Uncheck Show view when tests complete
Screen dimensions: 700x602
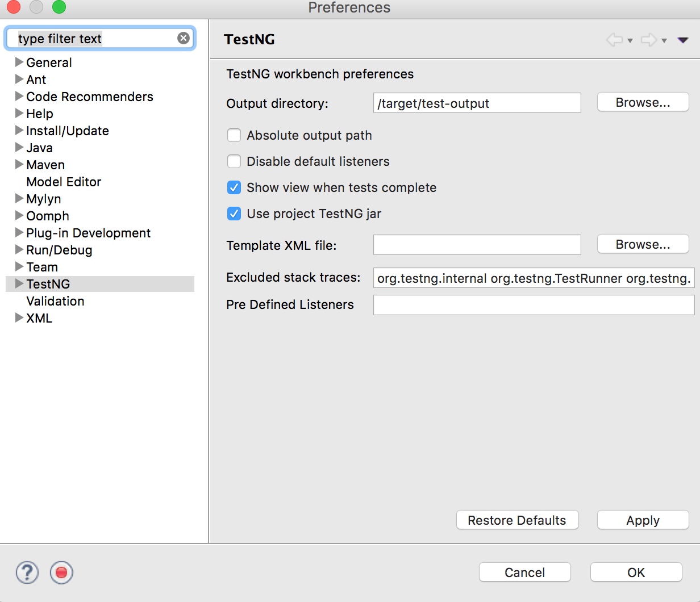pyautogui.click(x=234, y=187)
